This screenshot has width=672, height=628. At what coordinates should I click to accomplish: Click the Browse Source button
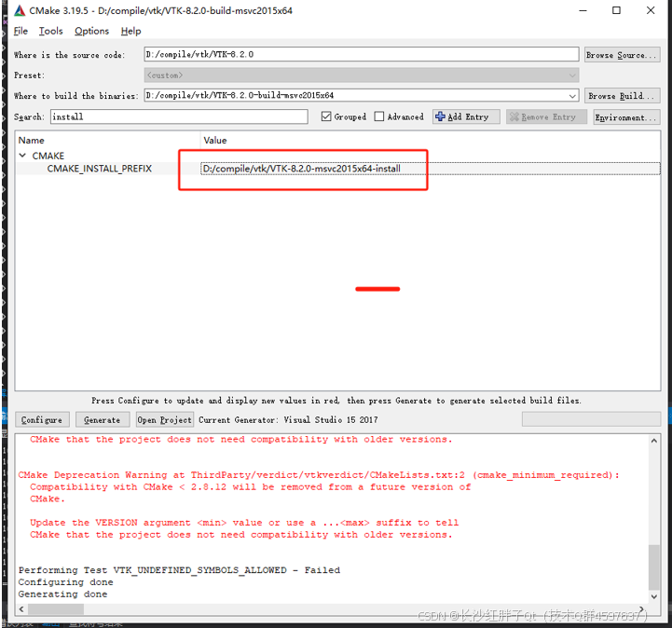(x=622, y=55)
